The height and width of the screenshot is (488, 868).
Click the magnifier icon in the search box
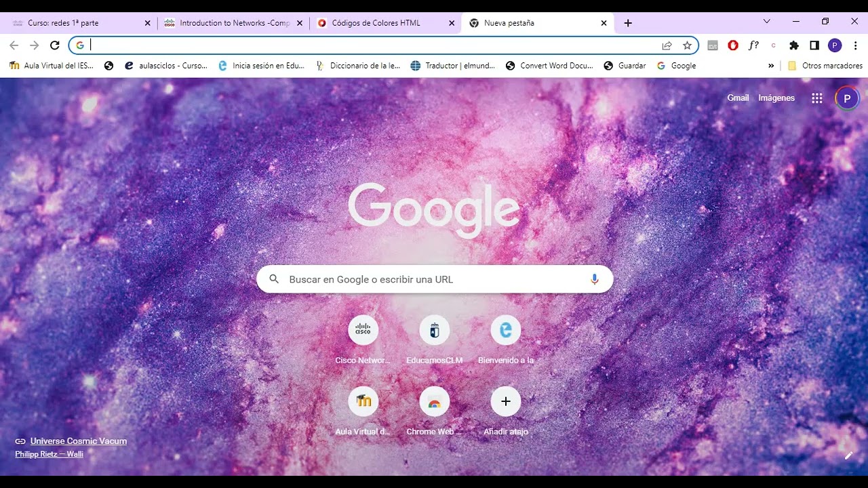(274, 279)
